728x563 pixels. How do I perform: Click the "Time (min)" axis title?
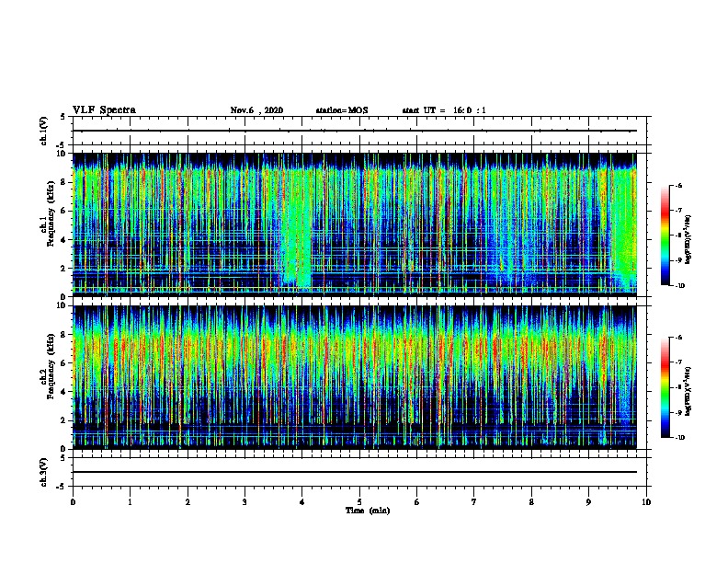368,511
